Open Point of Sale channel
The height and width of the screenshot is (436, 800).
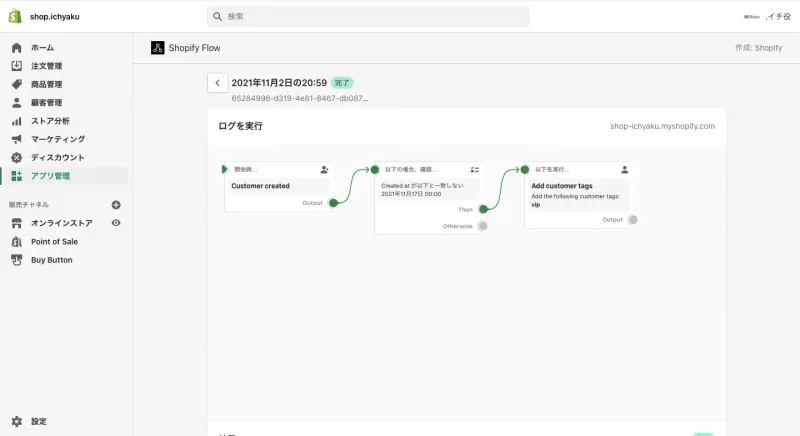(x=55, y=241)
